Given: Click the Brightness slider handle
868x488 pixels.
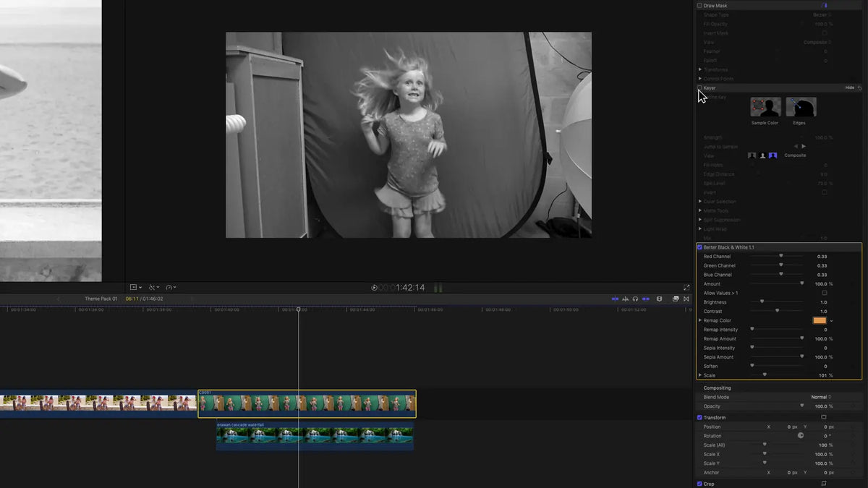Looking at the screenshot, I should 762,302.
